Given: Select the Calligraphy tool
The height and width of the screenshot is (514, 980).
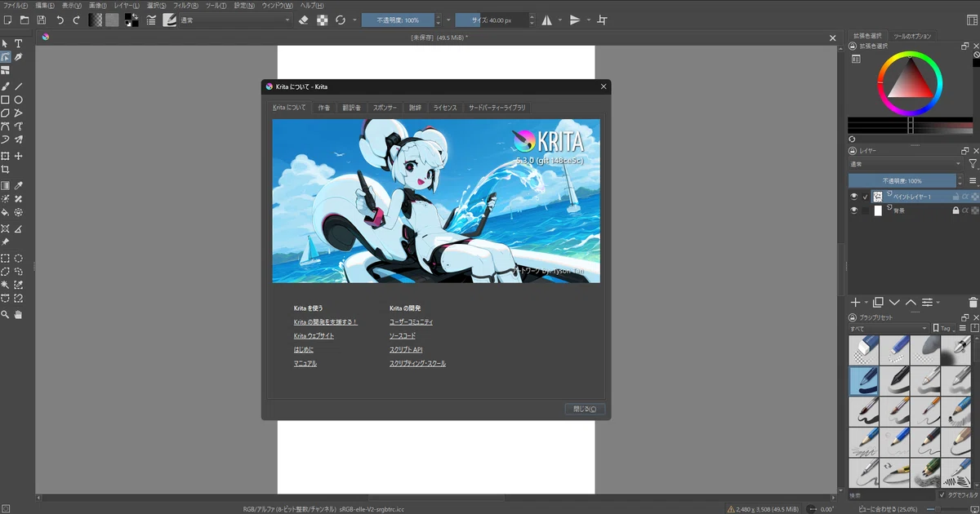Looking at the screenshot, I should tap(18, 57).
